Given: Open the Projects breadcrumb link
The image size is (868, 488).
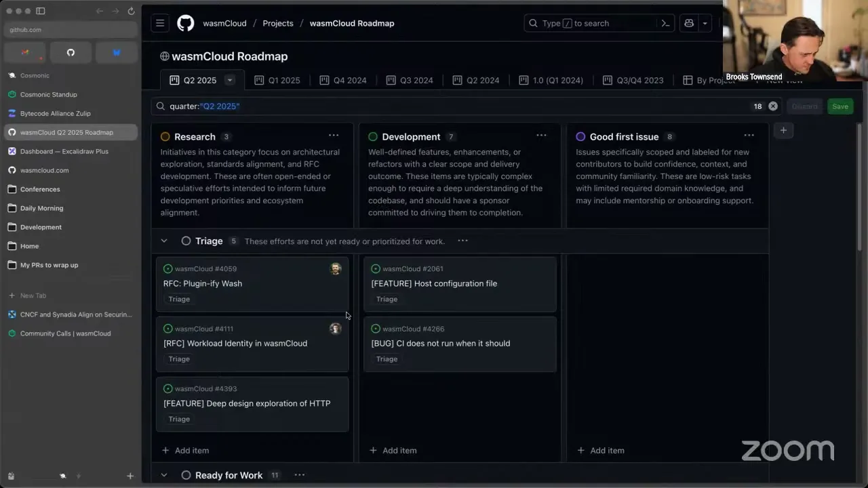Looking at the screenshot, I should 278,23.
